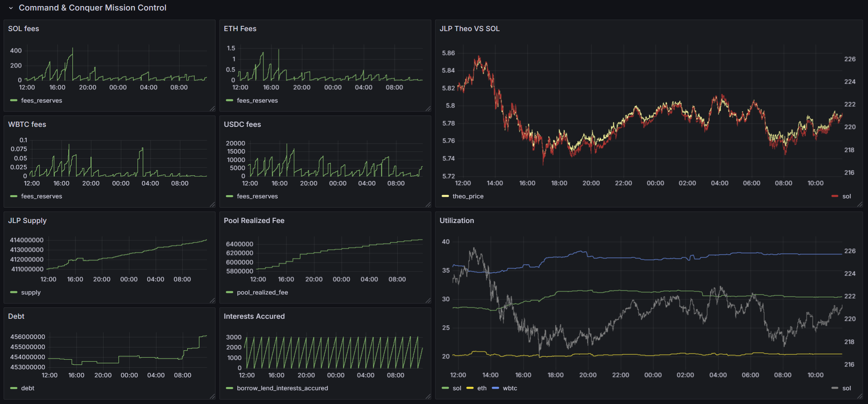Open the Utilization panel title menu
This screenshot has height=404, width=868.
click(x=456, y=221)
